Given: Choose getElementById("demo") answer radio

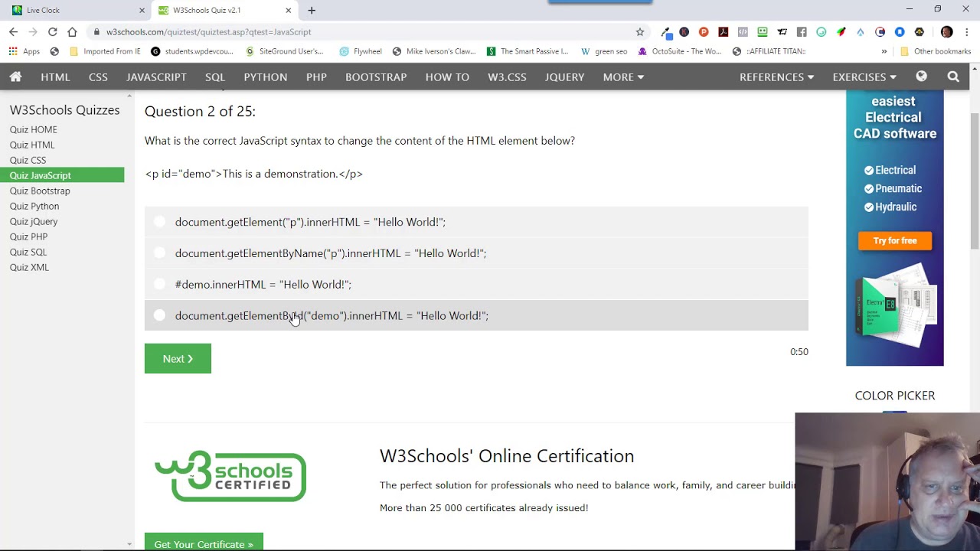Looking at the screenshot, I should (159, 315).
